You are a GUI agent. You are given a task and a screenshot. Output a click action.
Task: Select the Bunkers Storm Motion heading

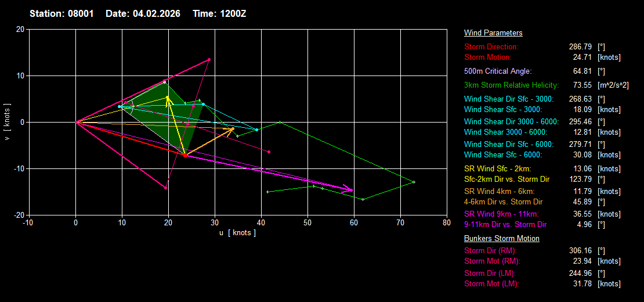[x=501, y=239]
